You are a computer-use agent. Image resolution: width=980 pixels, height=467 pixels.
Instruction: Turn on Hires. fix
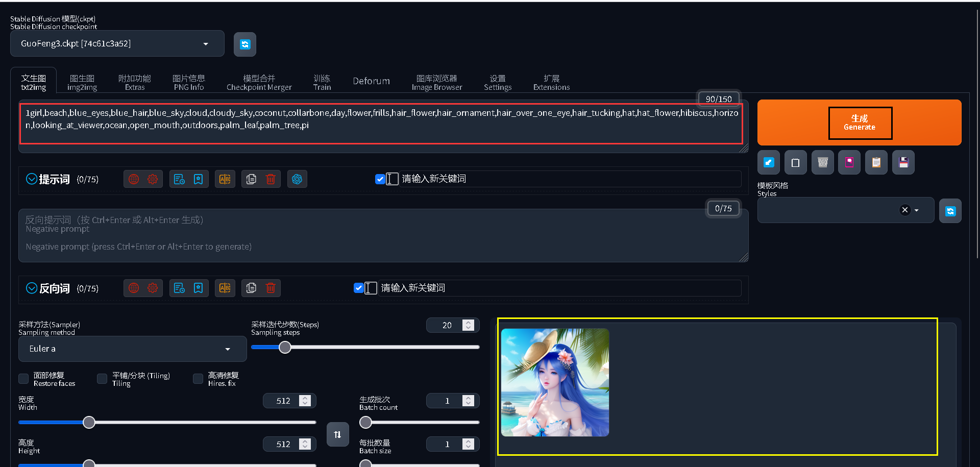click(x=198, y=379)
